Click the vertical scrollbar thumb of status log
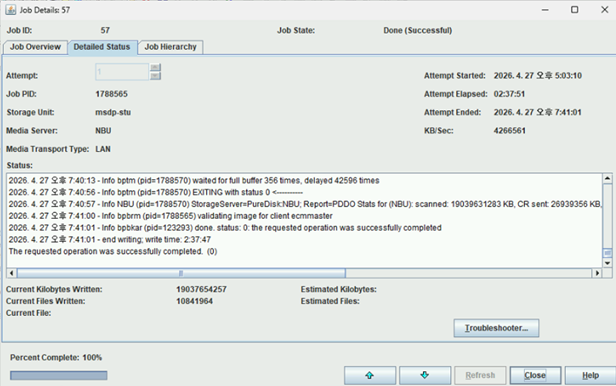Screen dimensions: 616x386 (x=607, y=253)
